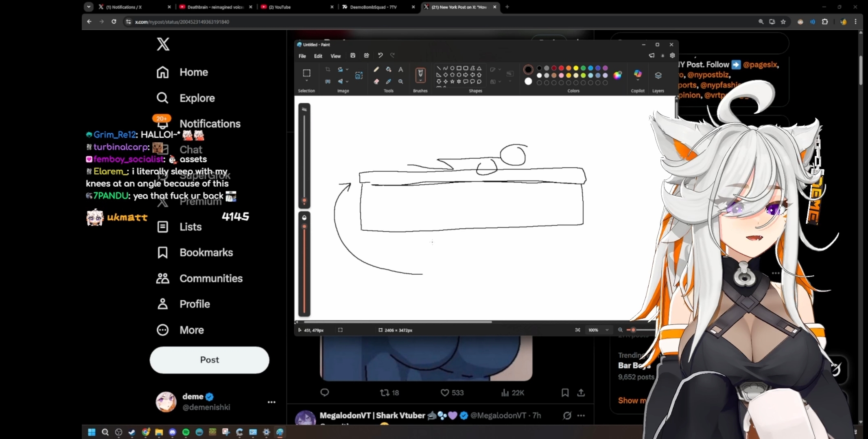Screen dimensions: 868x439
Task: Open the File menu in Paint
Action: [x=302, y=56]
